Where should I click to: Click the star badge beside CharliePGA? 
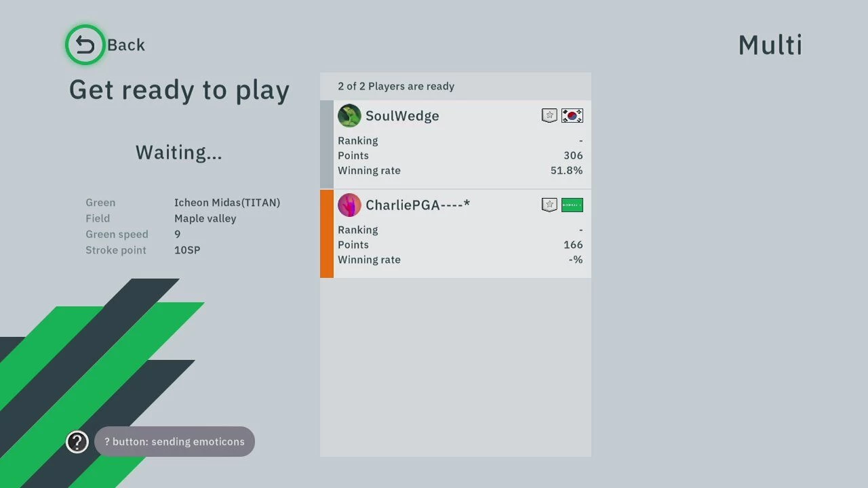pos(549,205)
